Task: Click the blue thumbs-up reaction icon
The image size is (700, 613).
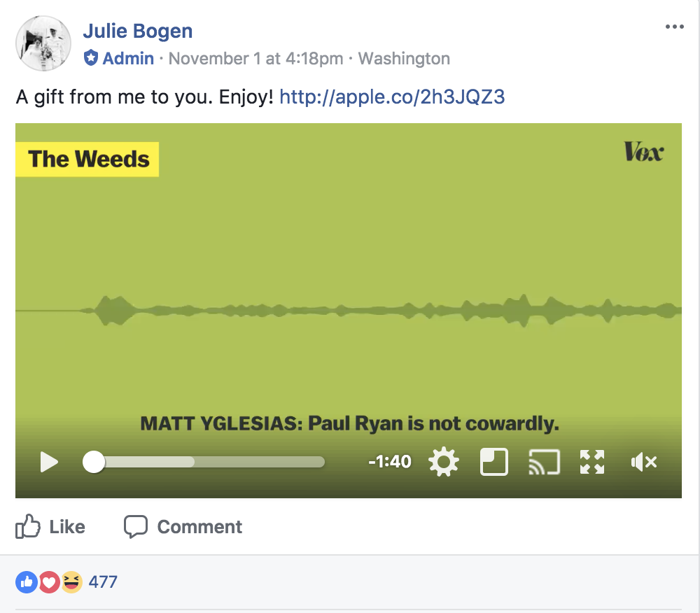Action: [27, 582]
